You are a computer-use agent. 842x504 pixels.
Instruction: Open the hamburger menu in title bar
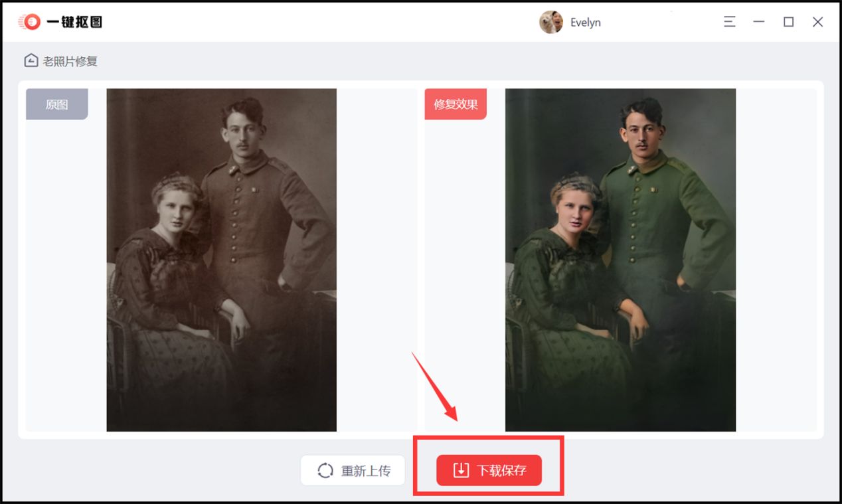click(x=730, y=22)
